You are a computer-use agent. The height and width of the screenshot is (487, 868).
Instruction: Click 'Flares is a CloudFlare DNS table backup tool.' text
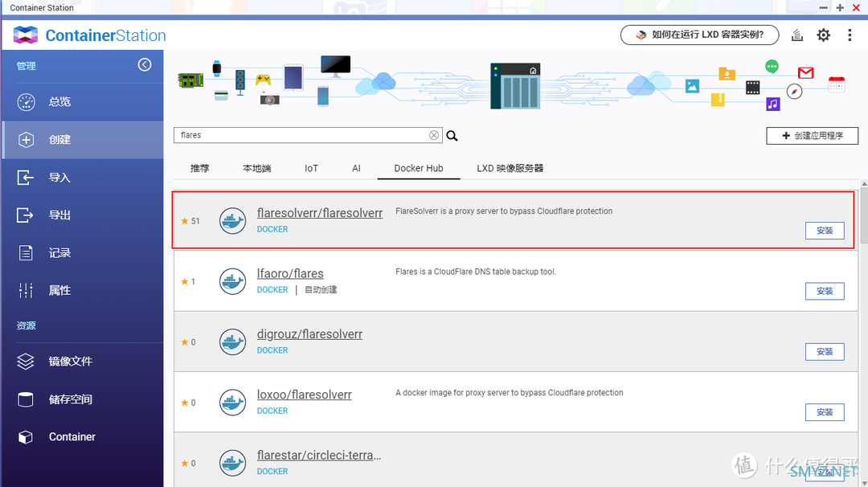tap(476, 272)
